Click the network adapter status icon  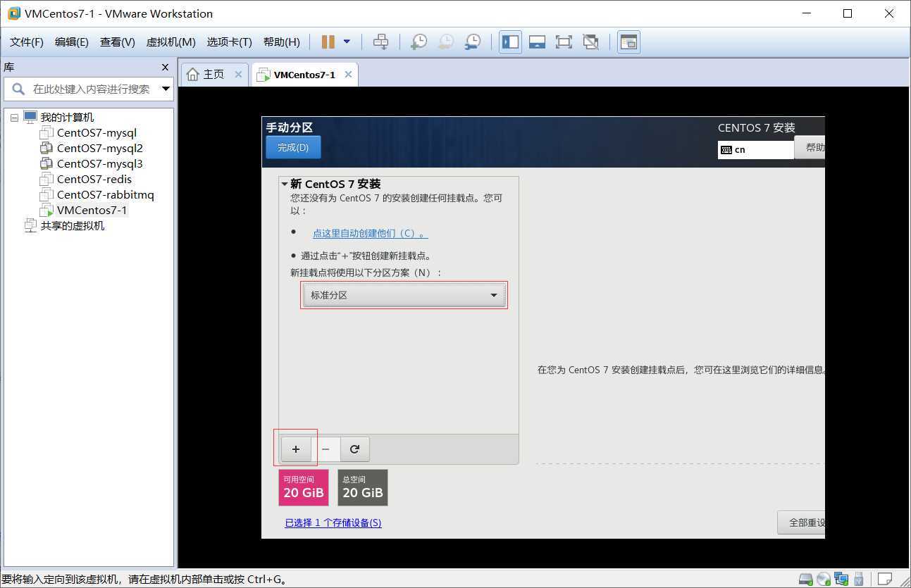click(841, 580)
